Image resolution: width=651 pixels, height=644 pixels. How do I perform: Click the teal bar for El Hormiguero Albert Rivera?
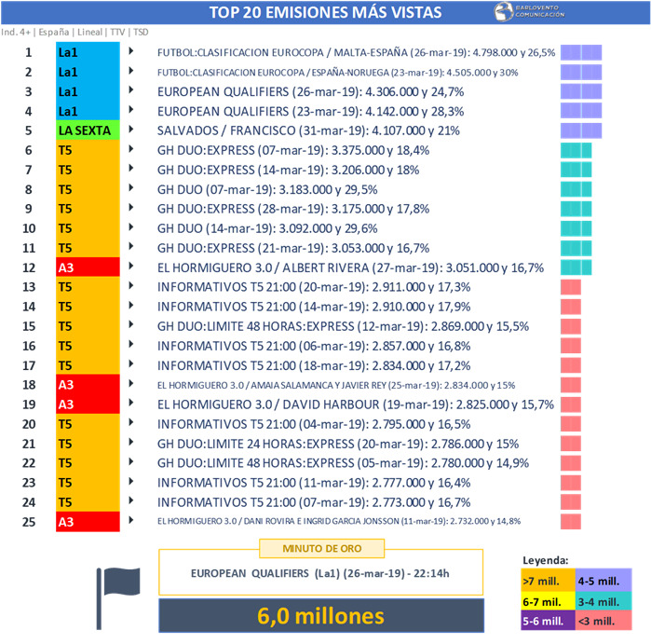tap(571, 267)
